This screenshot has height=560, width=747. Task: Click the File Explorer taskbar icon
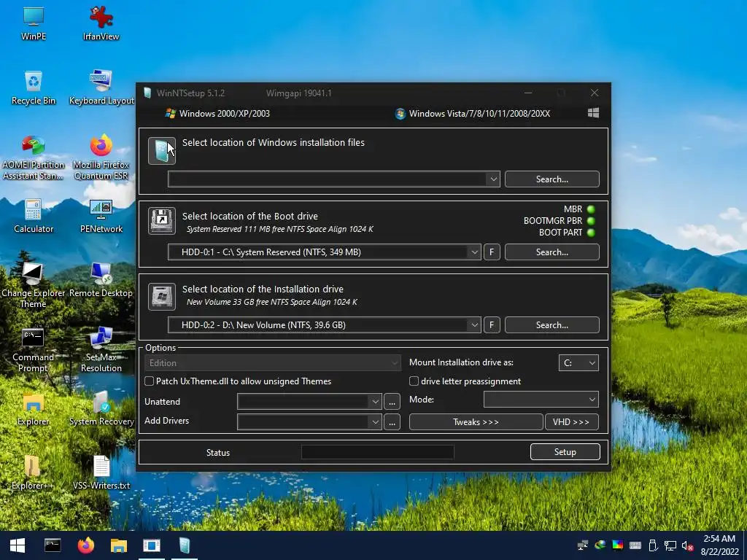point(119,545)
